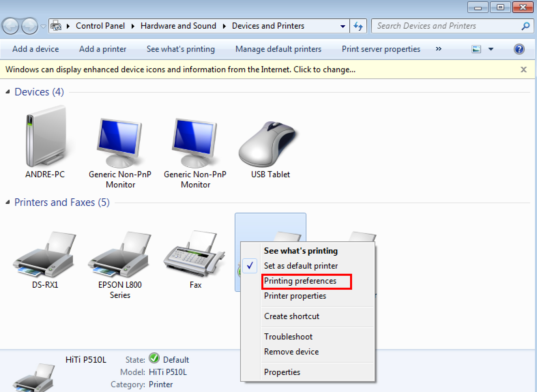Select the second Generic Non-PnP Monitor icon
Image resolution: width=537 pixels, height=392 pixels.
pyautogui.click(x=195, y=142)
